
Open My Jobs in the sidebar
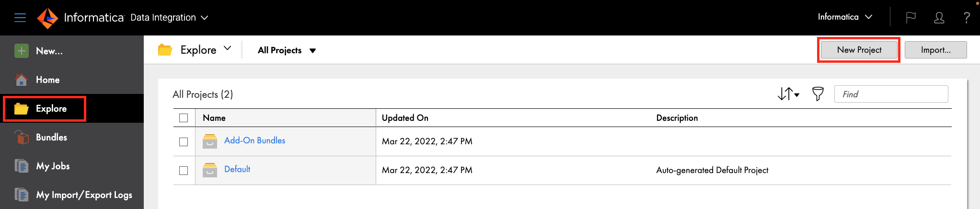click(53, 166)
